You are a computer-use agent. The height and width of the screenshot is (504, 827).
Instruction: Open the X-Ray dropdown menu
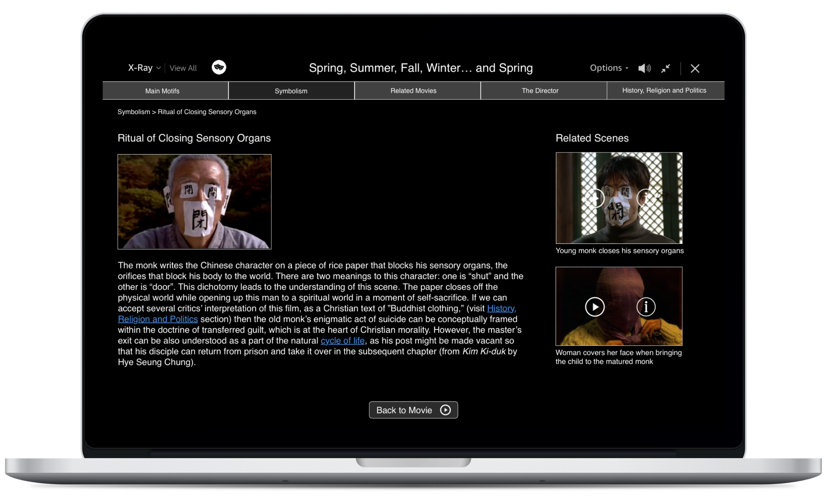click(144, 68)
